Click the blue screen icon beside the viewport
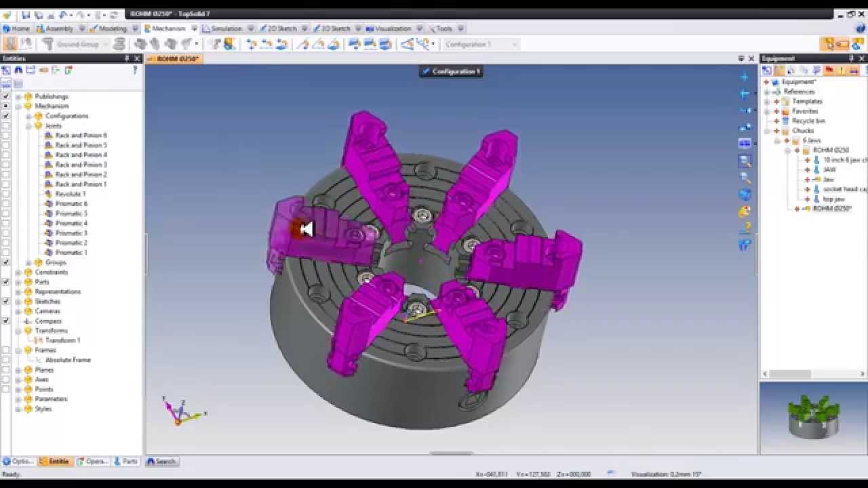The image size is (868, 488). [x=745, y=144]
